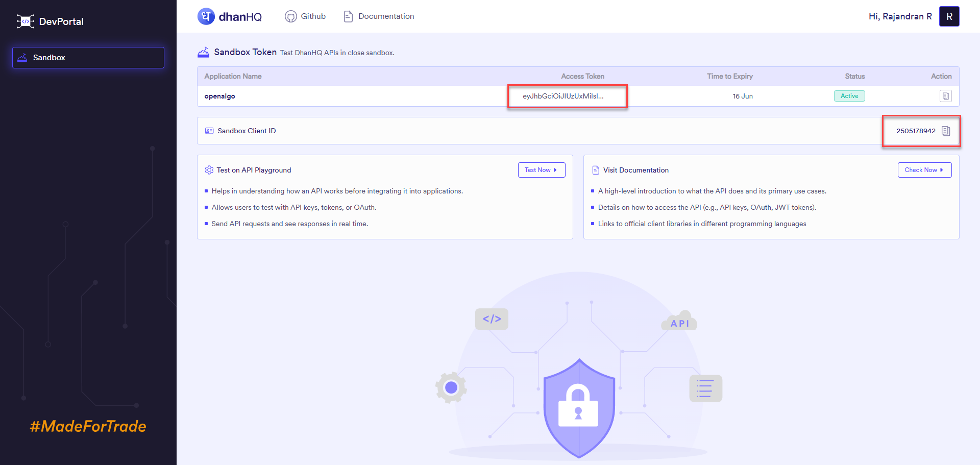Viewport: 980px width, 465px height.
Task: Click the Documentation page icon in header
Action: coord(348,16)
